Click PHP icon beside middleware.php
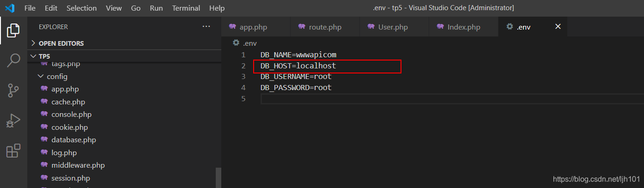This screenshot has height=188, width=644. [44, 165]
